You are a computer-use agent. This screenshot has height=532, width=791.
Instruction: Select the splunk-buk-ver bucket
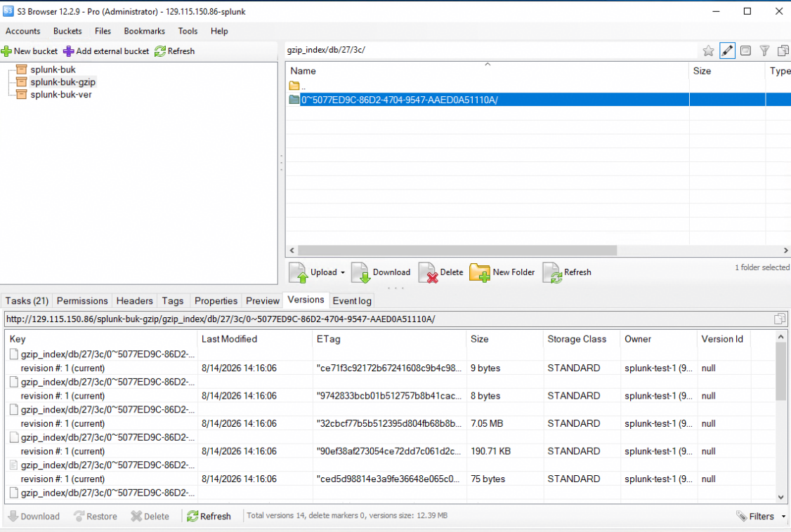pyautogui.click(x=60, y=95)
